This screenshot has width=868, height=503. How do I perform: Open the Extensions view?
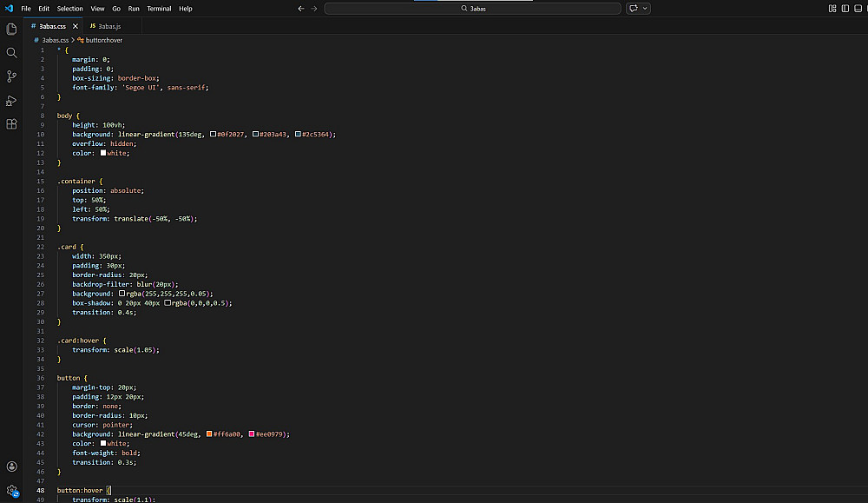(x=11, y=124)
